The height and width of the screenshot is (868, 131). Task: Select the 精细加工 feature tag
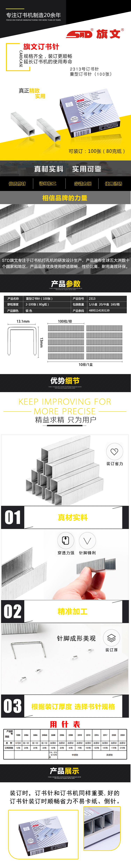click(48, 184)
